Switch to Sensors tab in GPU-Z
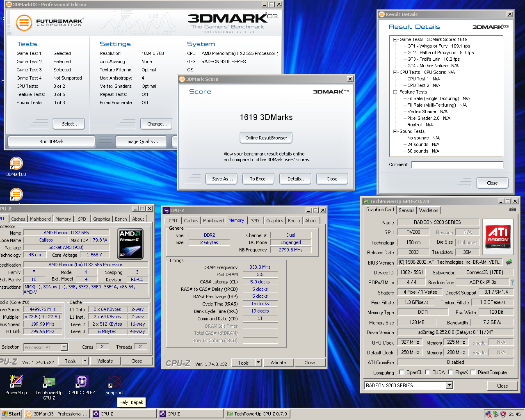This screenshot has height=420, width=525. click(x=406, y=210)
